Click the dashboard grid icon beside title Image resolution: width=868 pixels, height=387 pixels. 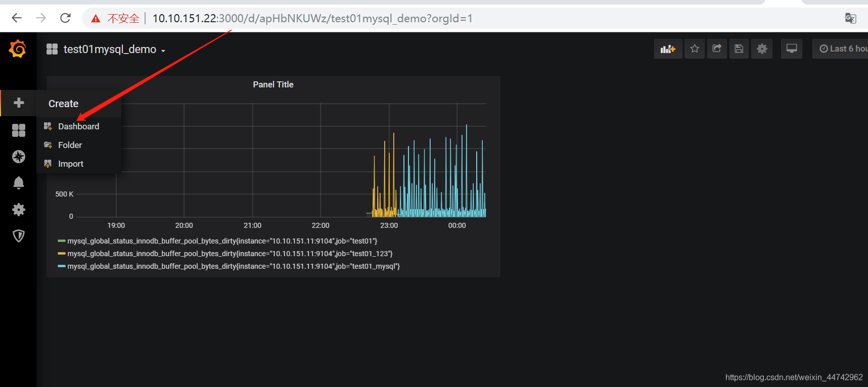[52, 49]
